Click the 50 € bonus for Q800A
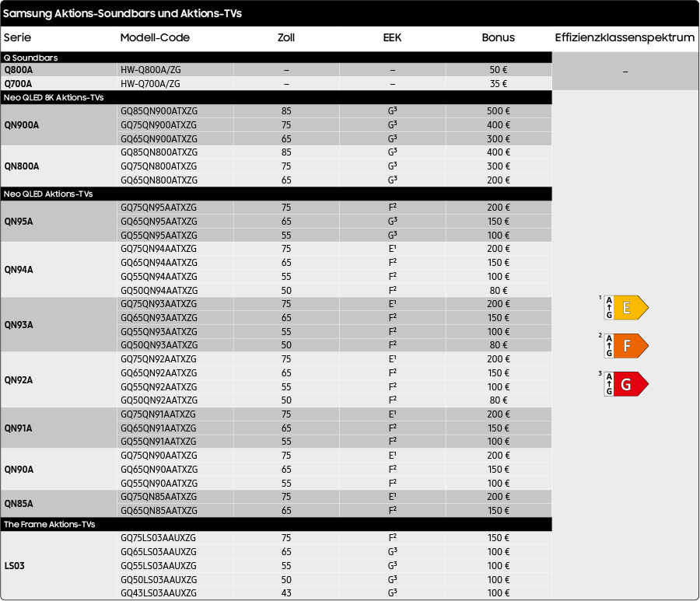Screen dimensions: 700x601 click(499, 70)
